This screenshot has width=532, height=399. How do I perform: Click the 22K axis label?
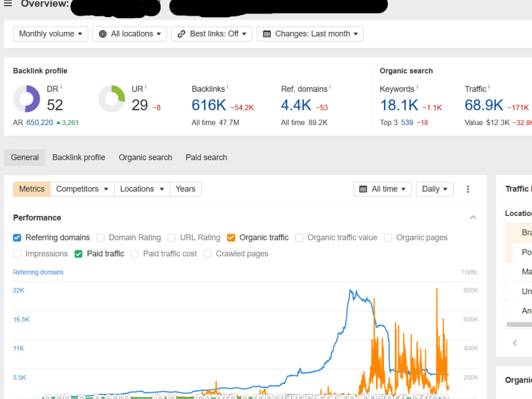point(19,290)
